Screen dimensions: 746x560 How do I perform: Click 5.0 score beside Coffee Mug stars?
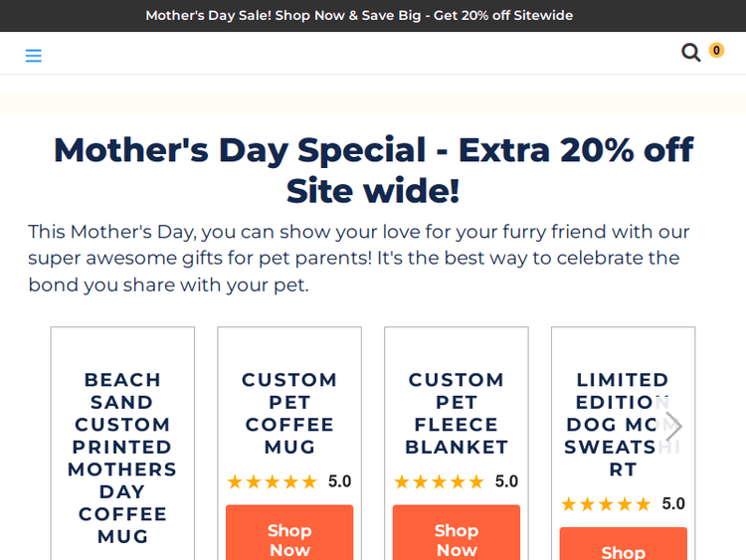pos(340,481)
